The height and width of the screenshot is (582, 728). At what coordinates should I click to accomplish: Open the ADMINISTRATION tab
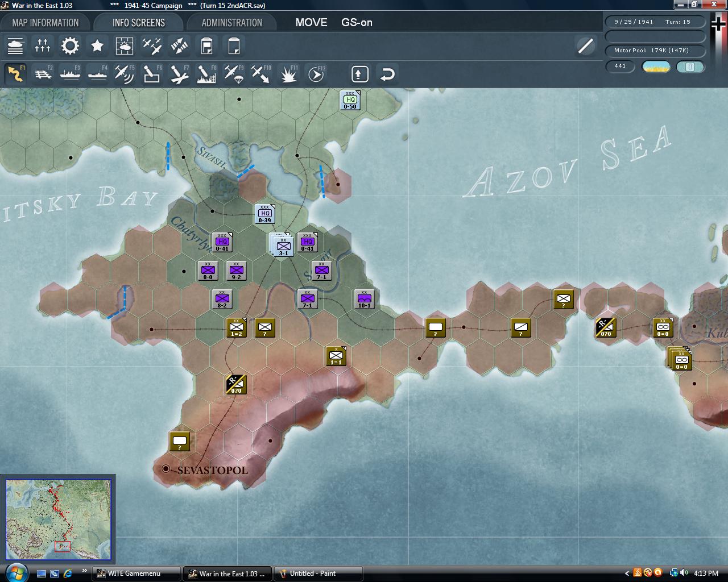tap(231, 23)
